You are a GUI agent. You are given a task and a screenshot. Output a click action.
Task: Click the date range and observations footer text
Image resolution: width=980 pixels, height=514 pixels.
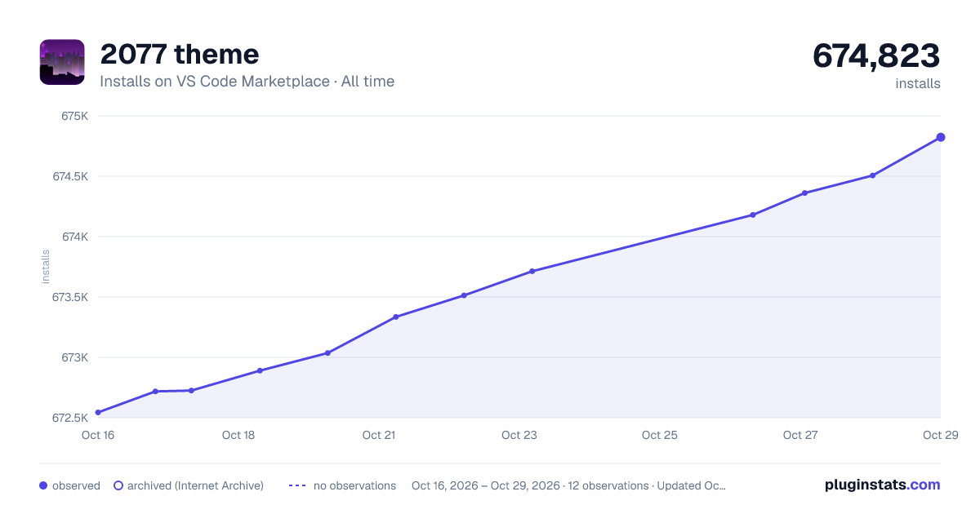pos(569,485)
